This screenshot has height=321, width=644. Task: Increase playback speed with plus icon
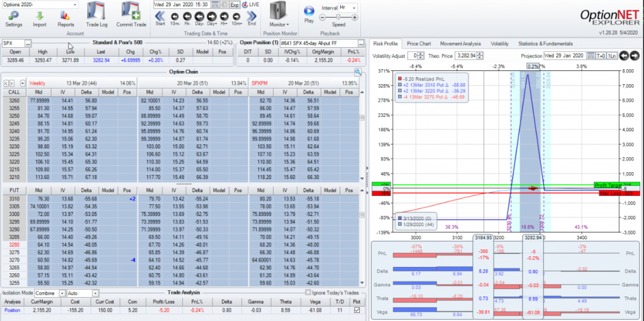coord(355,17)
